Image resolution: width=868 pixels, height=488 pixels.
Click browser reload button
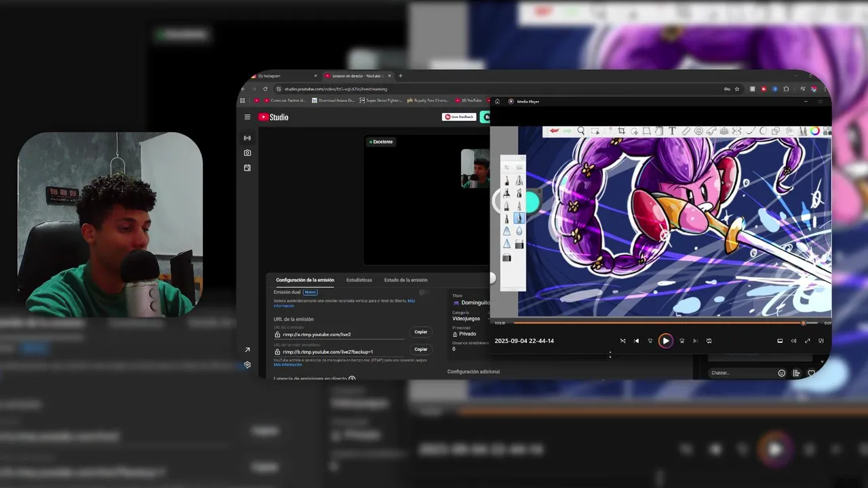[266, 89]
